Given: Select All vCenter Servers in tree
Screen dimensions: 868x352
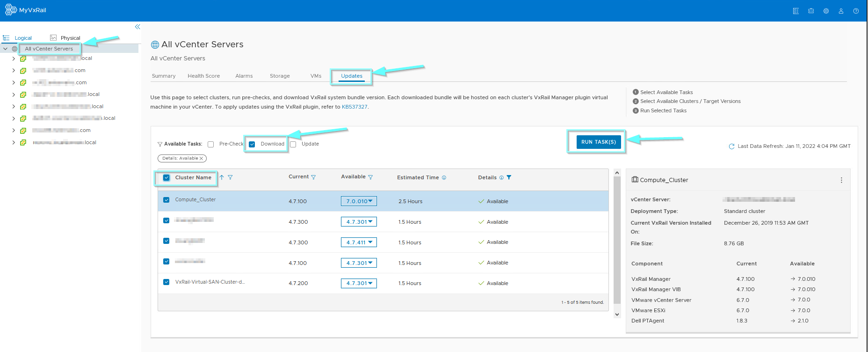Looking at the screenshot, I should (49, 49).
